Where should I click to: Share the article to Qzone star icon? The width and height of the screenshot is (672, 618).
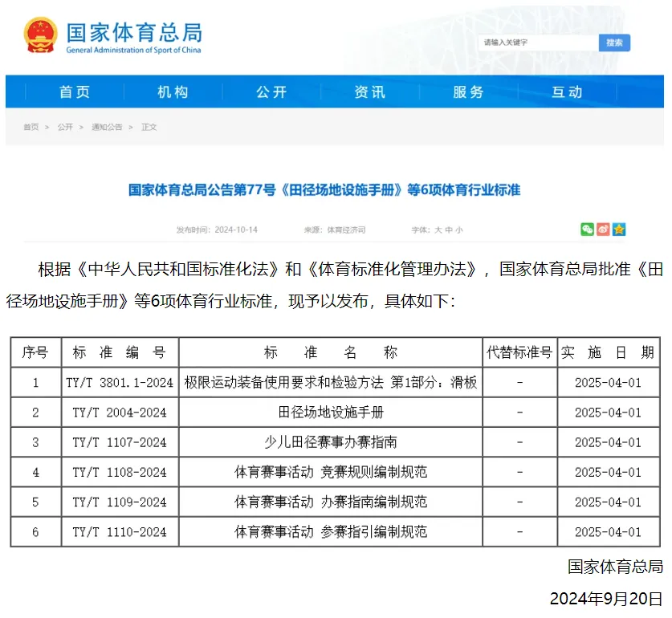click(x=619, y=229)
